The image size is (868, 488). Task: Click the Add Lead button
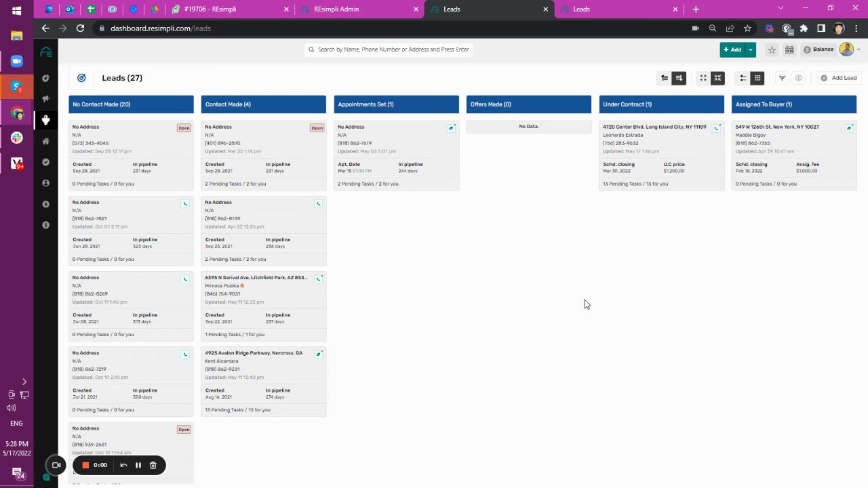839,78
